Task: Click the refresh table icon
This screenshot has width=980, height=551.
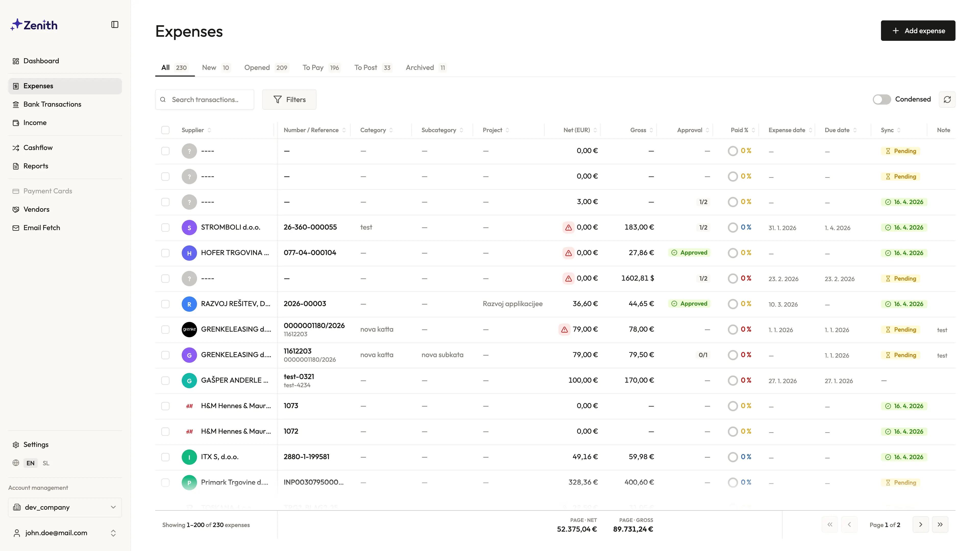Action: click(947, 100)
